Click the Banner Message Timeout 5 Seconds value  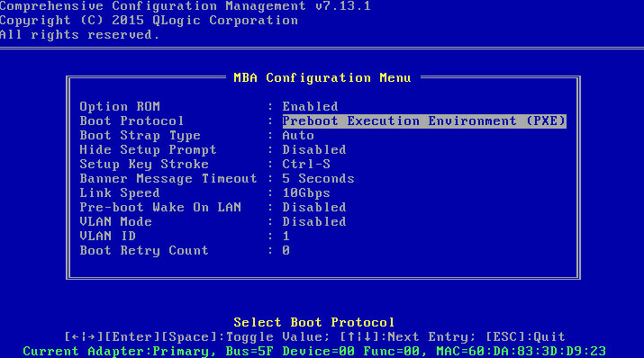click(318, 178)
